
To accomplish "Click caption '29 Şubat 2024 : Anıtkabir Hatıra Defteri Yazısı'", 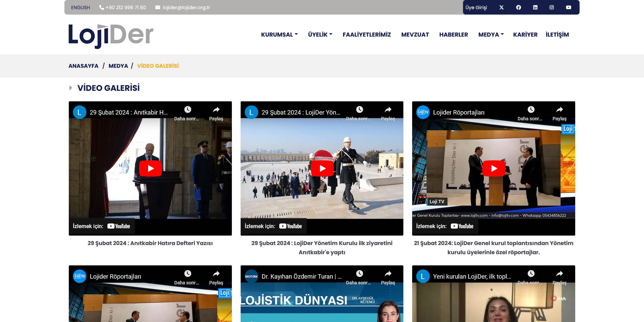I will 150,243.
